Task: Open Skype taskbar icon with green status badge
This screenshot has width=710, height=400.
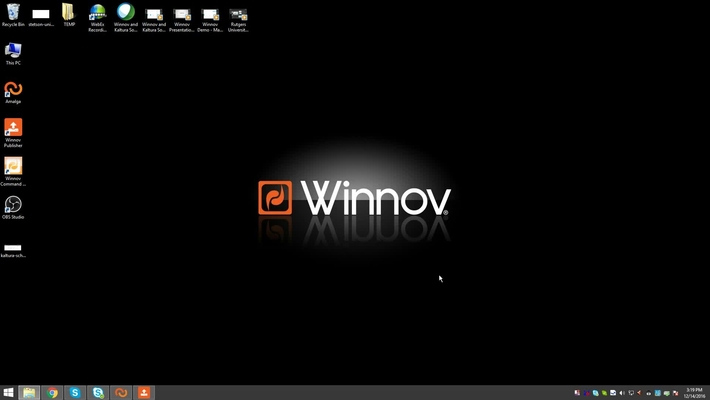Action: pos(98,392)
